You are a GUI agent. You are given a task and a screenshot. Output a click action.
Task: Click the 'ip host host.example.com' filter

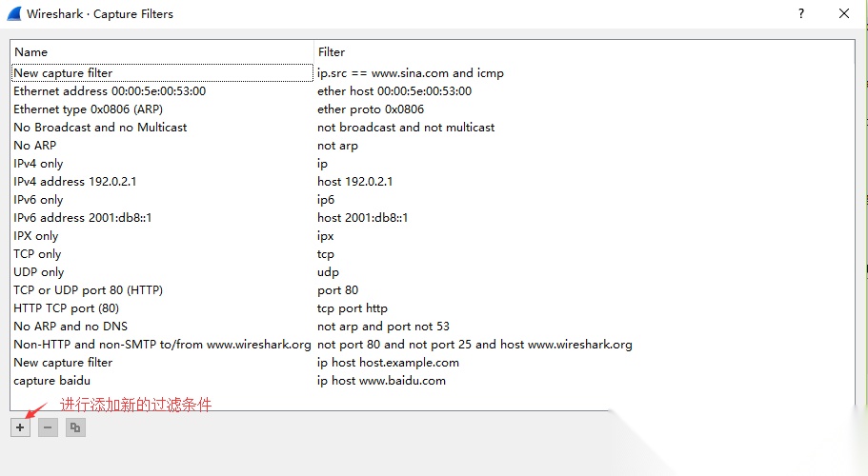click(x=388, y=363)
